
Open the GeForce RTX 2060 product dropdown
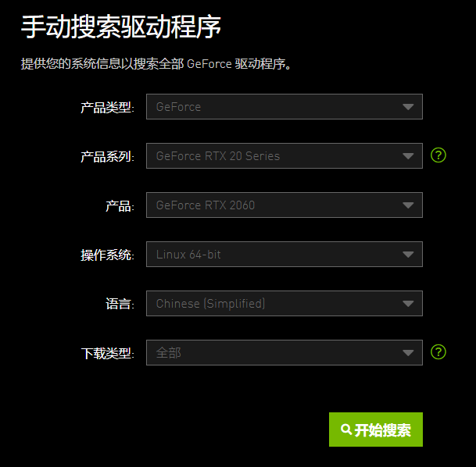pyautogui.click(x=285, y=205)
